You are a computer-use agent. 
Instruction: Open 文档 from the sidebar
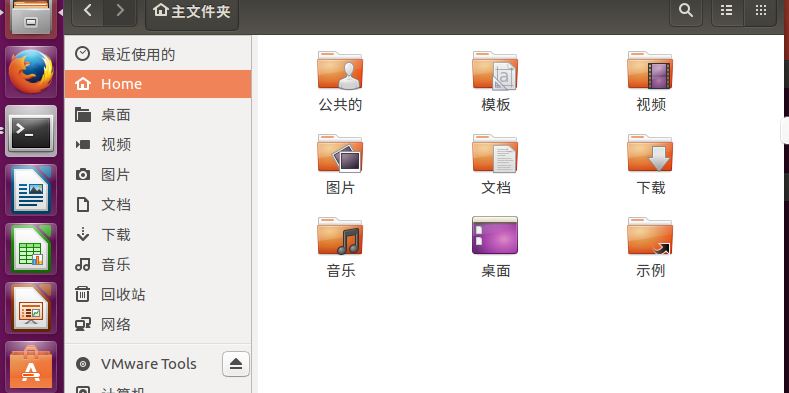158,205
